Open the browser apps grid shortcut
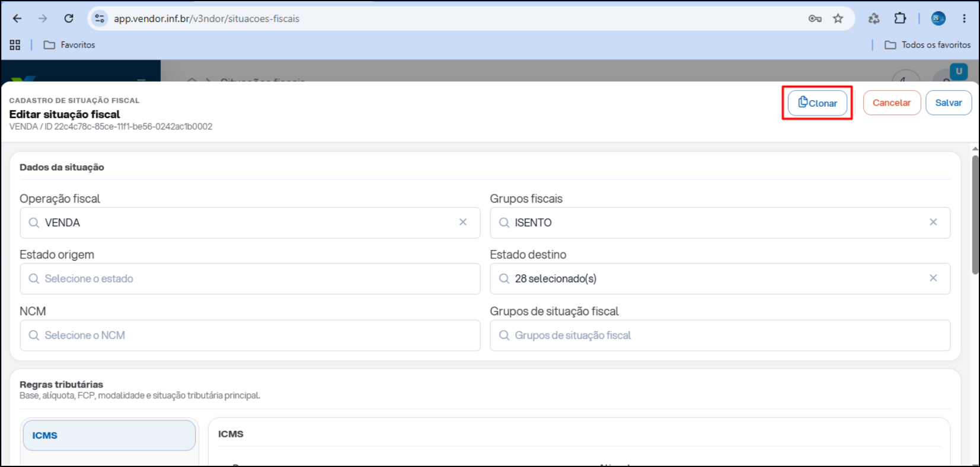 [x=15, y=45]
